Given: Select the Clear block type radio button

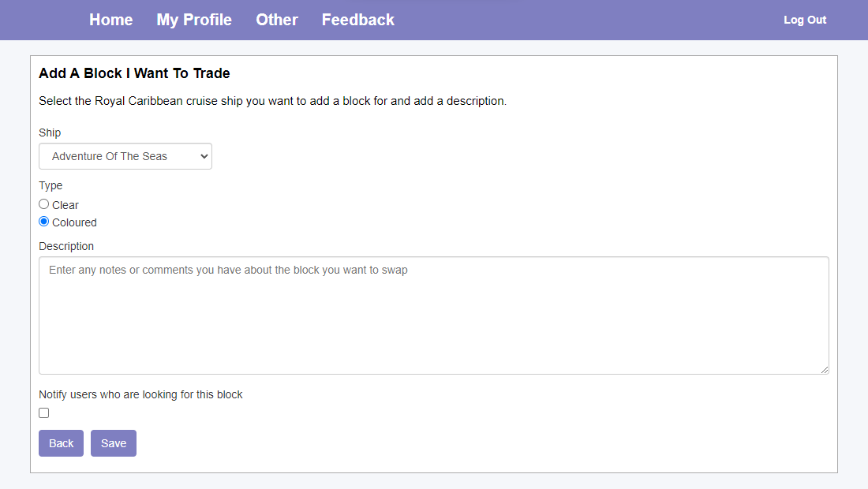Looking at the screenshot, I should [44, 204].
